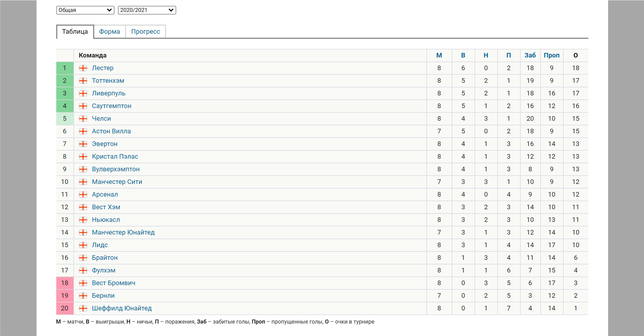Open the Ливерпуль team link
644x336 pixels.
[108, 93]
